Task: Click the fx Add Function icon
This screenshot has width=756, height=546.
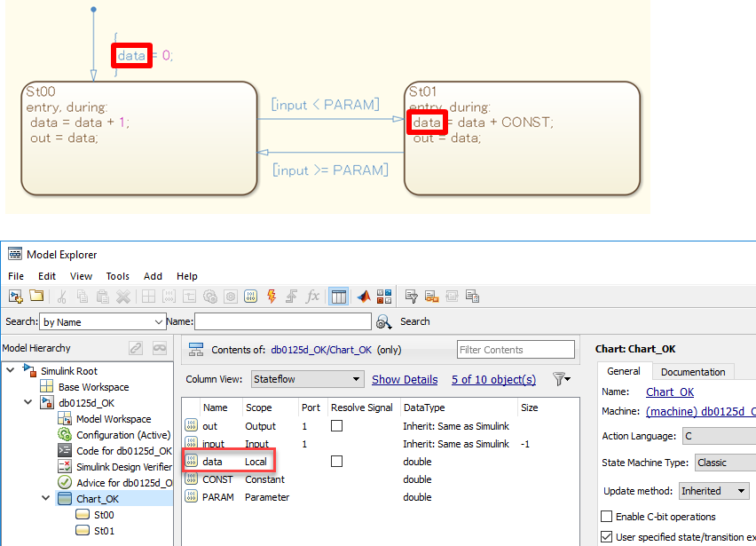Action: (x=312, y=297)
